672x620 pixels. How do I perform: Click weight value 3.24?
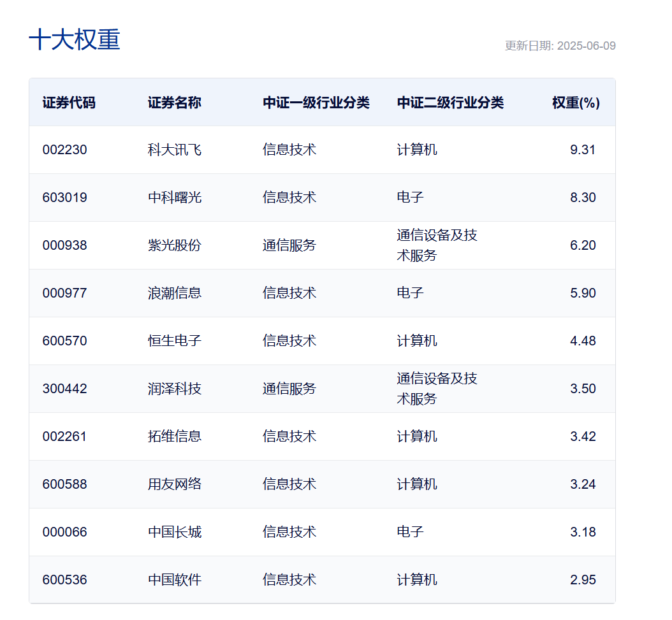tap(583, 484)
